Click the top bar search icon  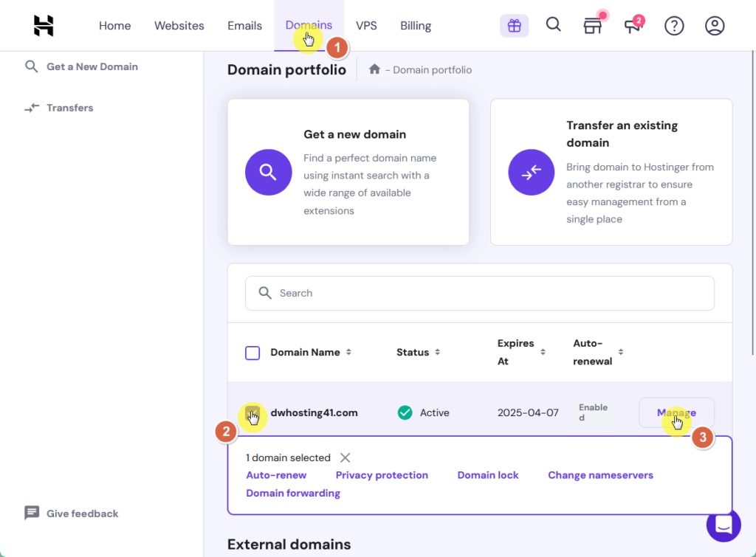pyautogui.click(x=553, y=24)
